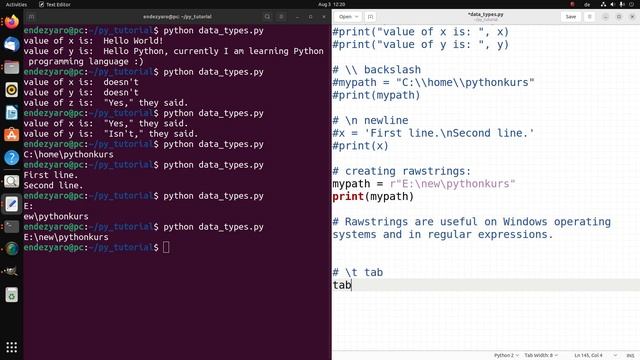Click the terminal search icon

tap(267, 17)
